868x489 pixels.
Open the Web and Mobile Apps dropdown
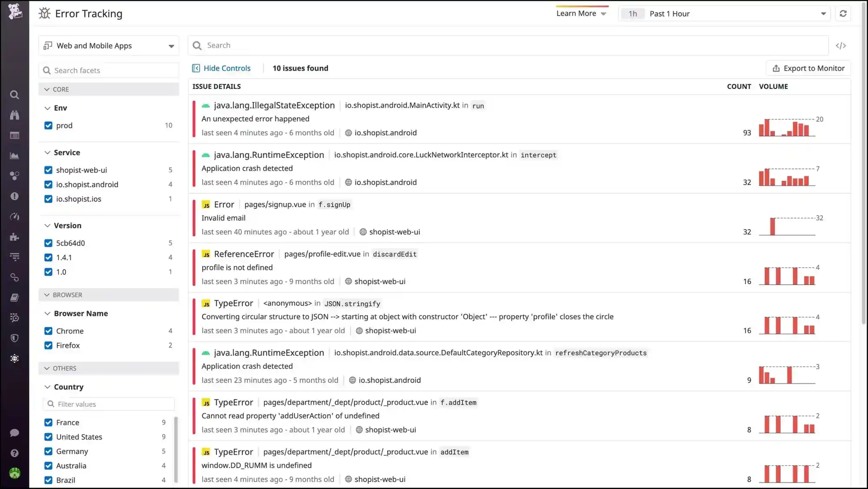108,46
